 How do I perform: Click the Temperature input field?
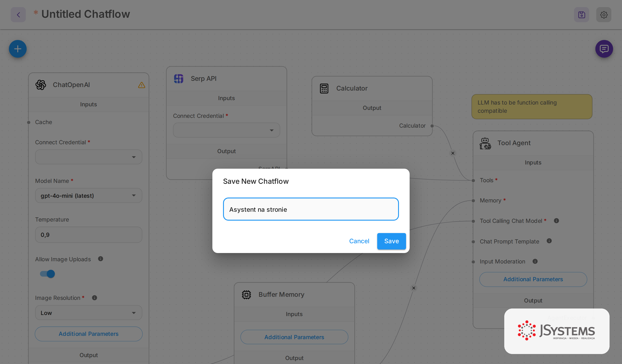pos(89,235)
